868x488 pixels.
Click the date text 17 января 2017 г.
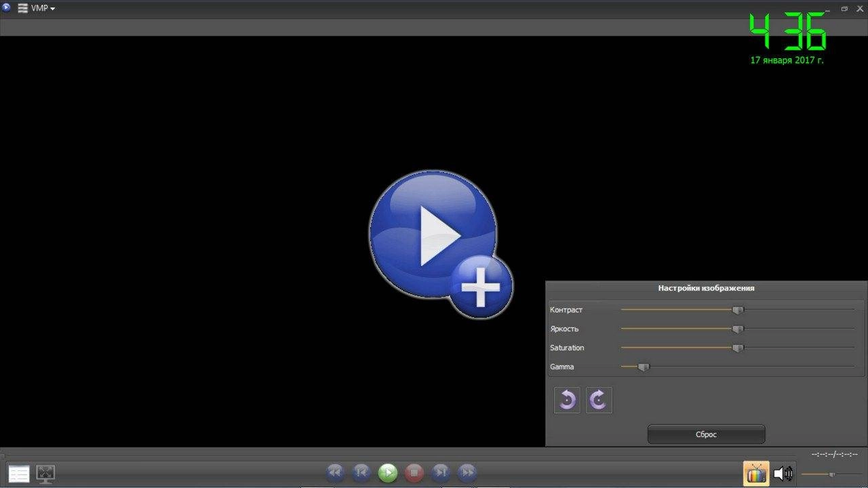(787, 60)
